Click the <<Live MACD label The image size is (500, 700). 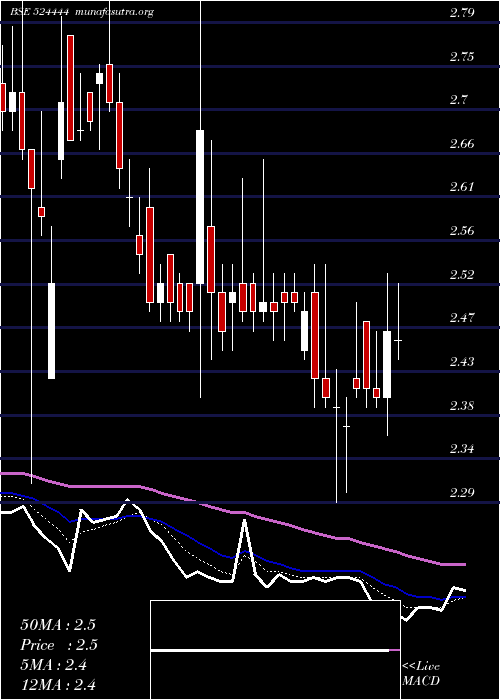pyautogui.click(x=421, y=674)
